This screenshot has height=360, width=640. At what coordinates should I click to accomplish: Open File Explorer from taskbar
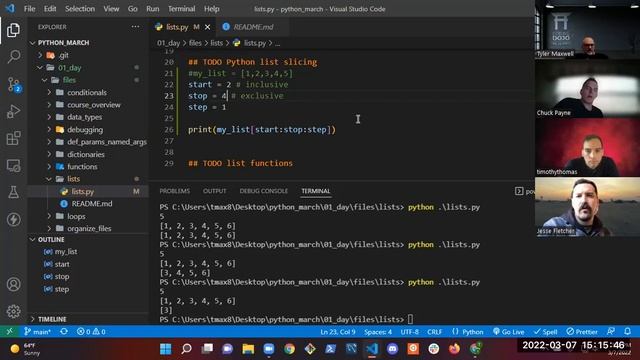coord(248,349)
